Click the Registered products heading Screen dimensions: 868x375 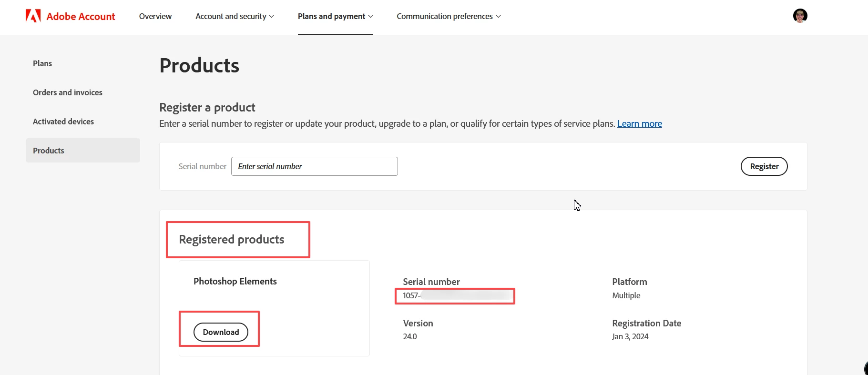coord(231,239)
